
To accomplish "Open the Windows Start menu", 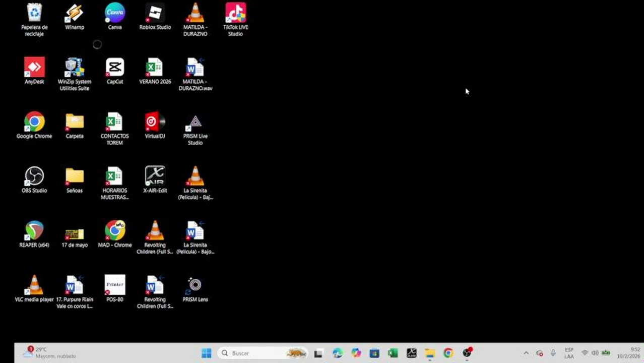I will [207, 353].
